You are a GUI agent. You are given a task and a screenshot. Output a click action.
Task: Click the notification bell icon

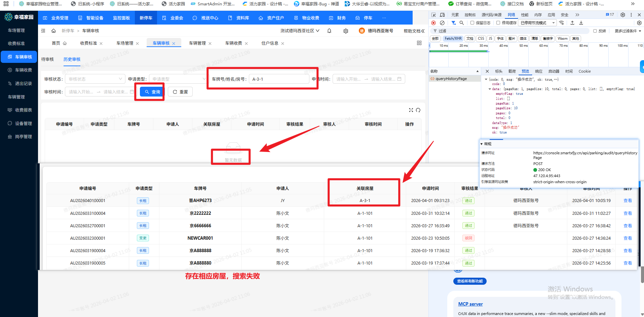coord(329,31)
